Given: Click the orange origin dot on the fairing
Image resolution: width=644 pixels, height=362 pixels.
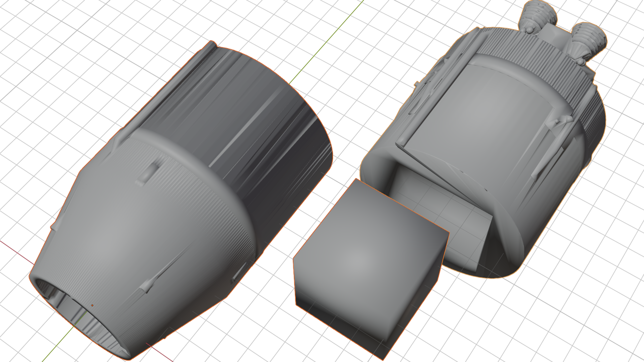Looking at the screenshot, I should pos(92,305).
